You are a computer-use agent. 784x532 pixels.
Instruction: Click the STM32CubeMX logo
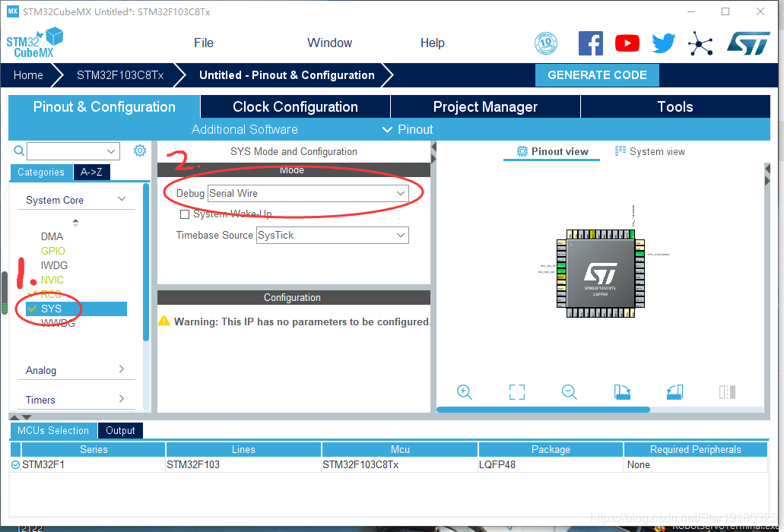(x=34, y=43)
